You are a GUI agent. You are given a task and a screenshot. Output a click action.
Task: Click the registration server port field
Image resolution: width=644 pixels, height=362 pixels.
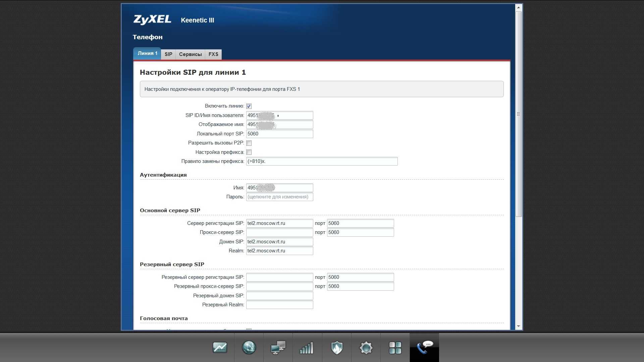coord(361,223)
